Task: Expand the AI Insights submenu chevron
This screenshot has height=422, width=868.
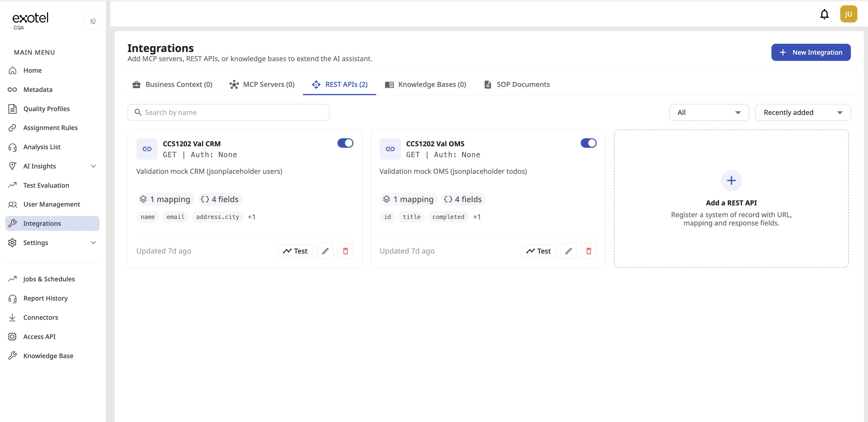Action: (x=93, y=166)
